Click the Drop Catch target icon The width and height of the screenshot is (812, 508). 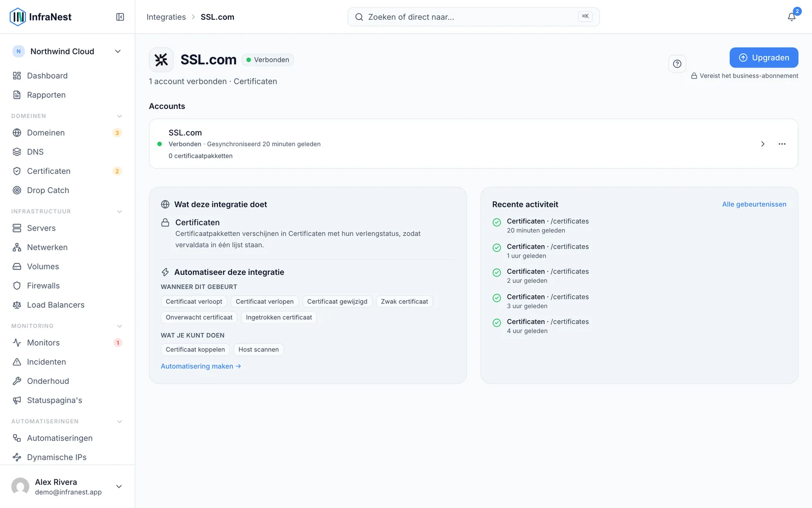(x=17, y=190)
